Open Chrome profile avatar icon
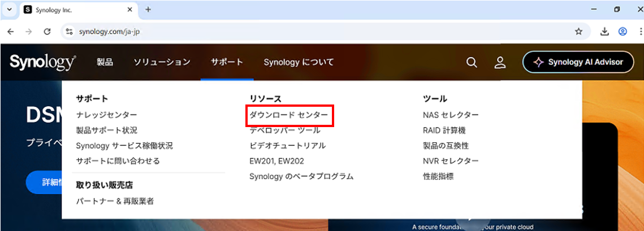The width and height of the screenshot is (644, 231). click(623, 32)
